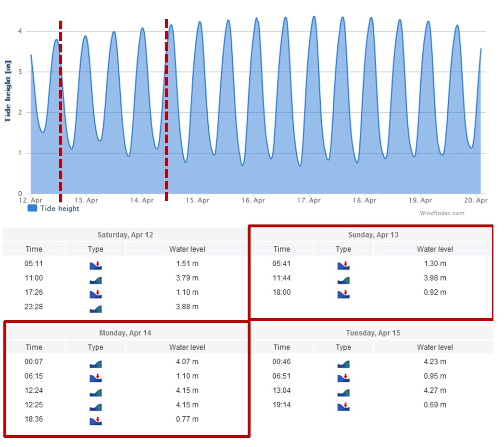Viewport: 504px width, 447px height.
Task: Click the high tide icon for 23:28 Saturday
Action: [96, 309]
